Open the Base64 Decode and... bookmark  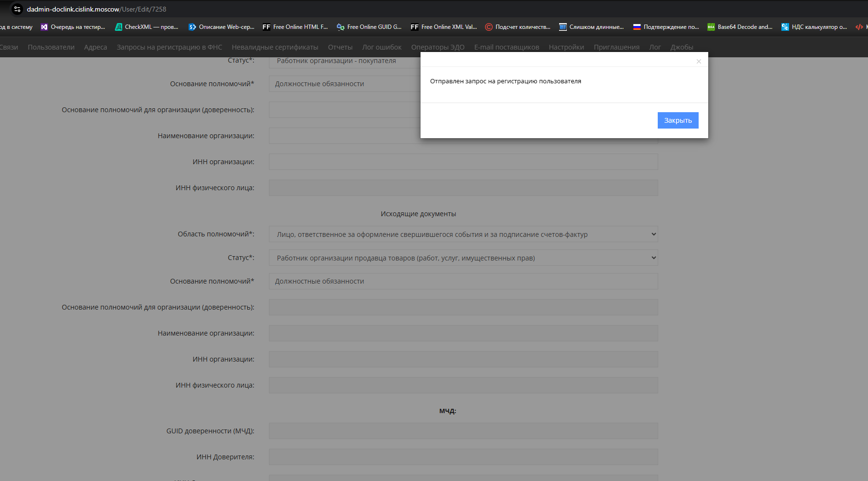pyautogui.click(x=740, y=27)
